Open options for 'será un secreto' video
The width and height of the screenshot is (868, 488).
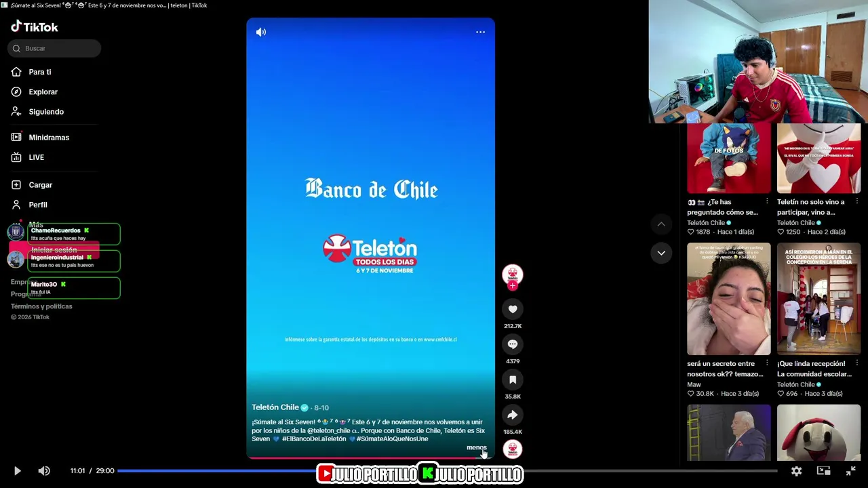point(767,364)
